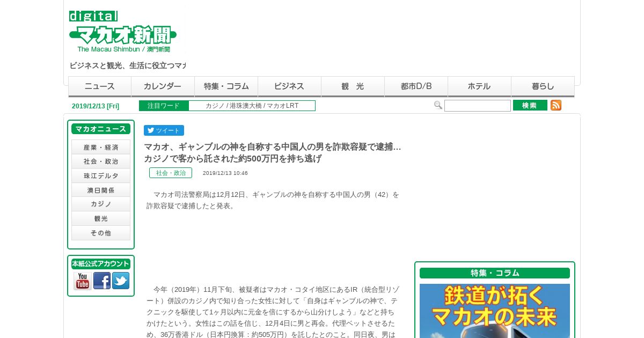Open the カレンダー navigation tab
The width and height of the screenshot is (644, 338).
point(163,86)
